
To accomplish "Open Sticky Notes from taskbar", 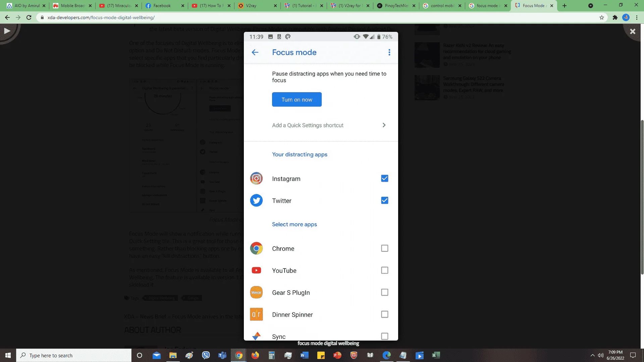I will point(321,355).
